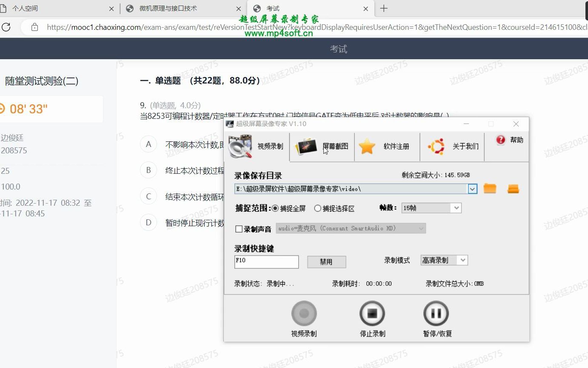Reload the page with the refresh icon
Screen dimensions: 588x368
click(6, 27)
